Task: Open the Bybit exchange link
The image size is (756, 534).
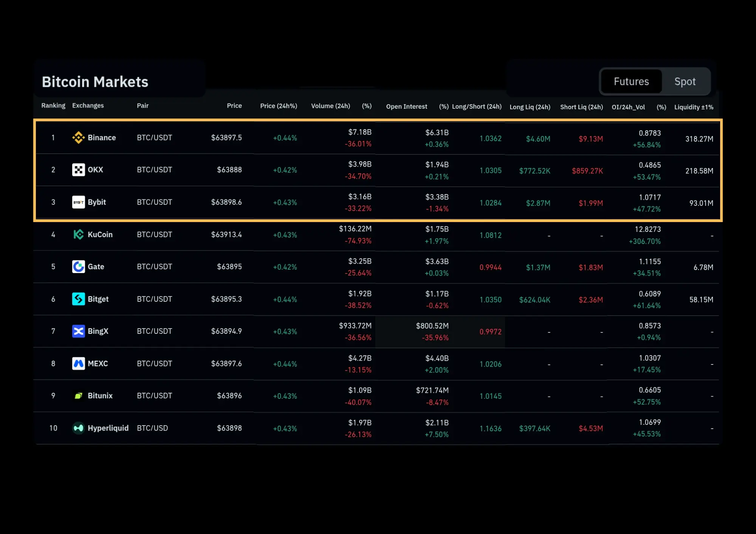Action: (97, 202)
